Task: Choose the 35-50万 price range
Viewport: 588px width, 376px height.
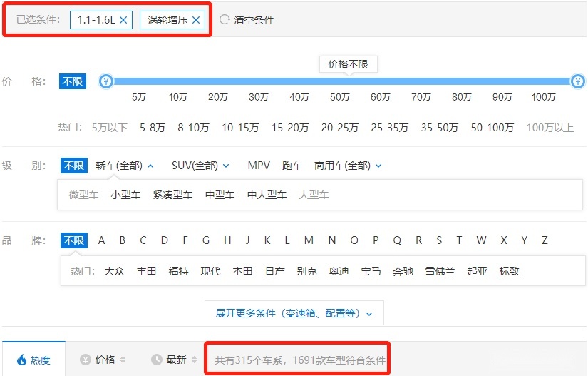Action: click(440, 128)
